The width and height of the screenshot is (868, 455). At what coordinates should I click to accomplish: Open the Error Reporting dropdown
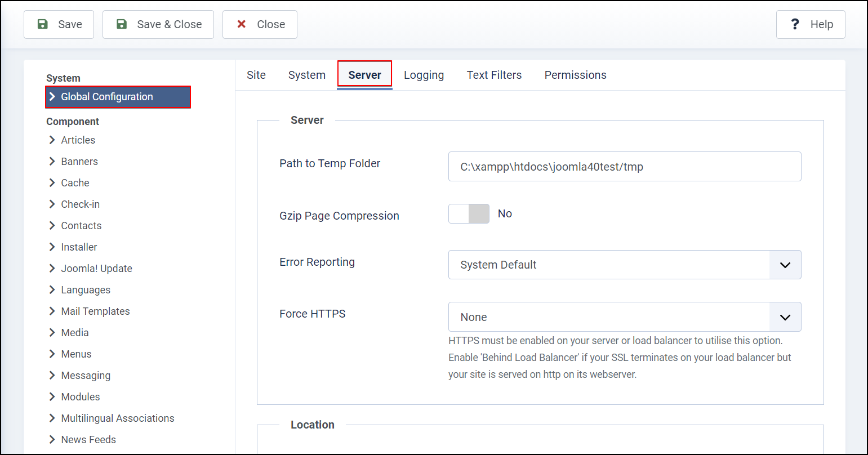coord(625,265)
